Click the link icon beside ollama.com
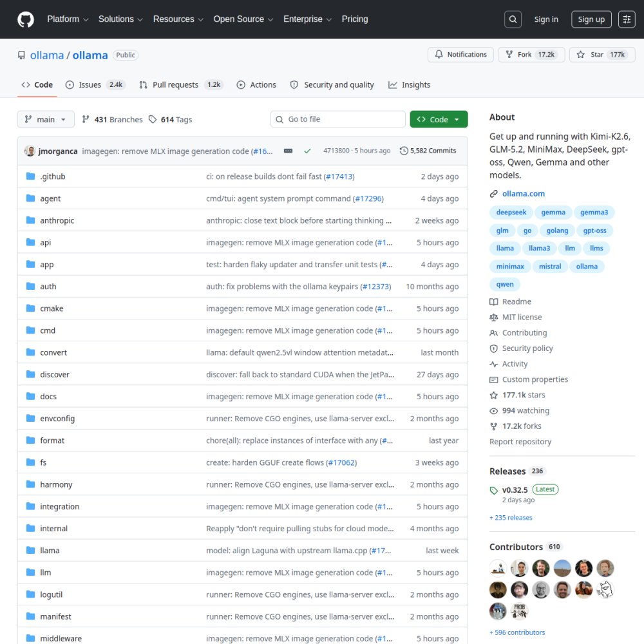This screenshot has height=644, width=644. [494, 194]
